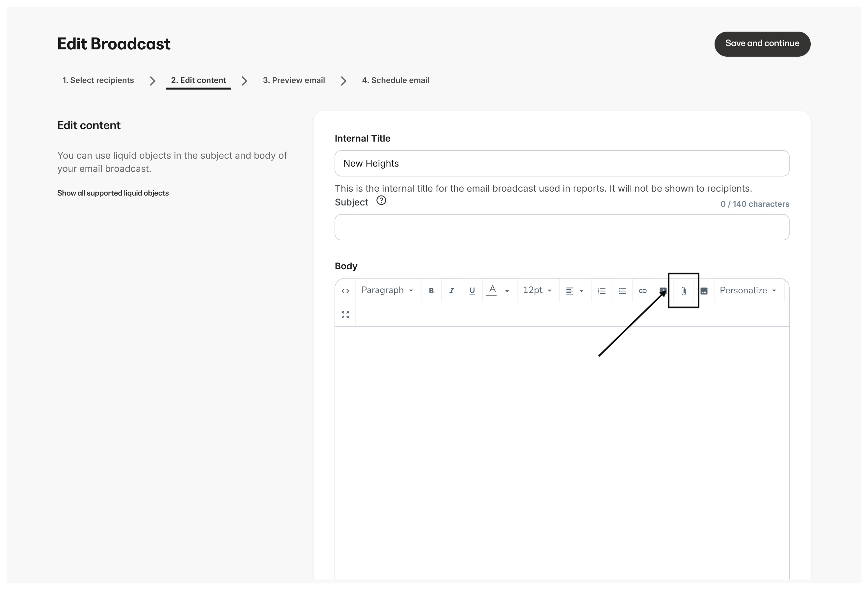This screenshot has width=868, height=590.
Task: Go to 1. Select recipients step
Action: pyautogui.click(x=98, y=80)
